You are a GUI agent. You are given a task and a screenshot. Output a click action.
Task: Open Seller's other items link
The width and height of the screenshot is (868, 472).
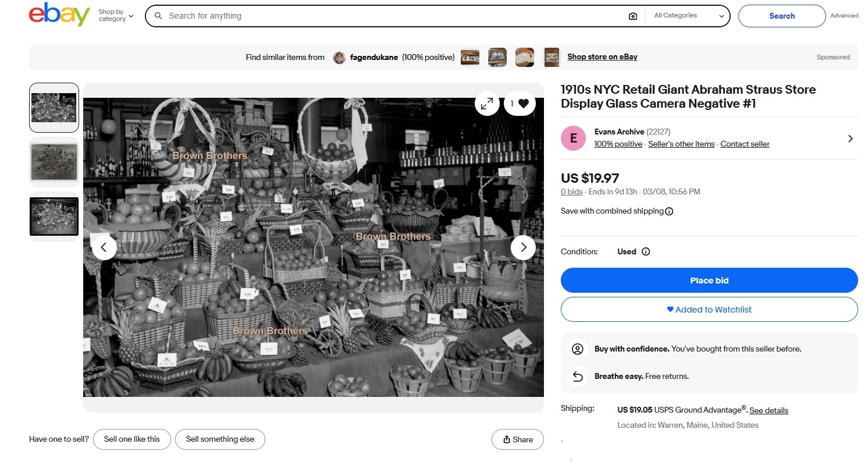pyautogui.click(x=681, y=144)
